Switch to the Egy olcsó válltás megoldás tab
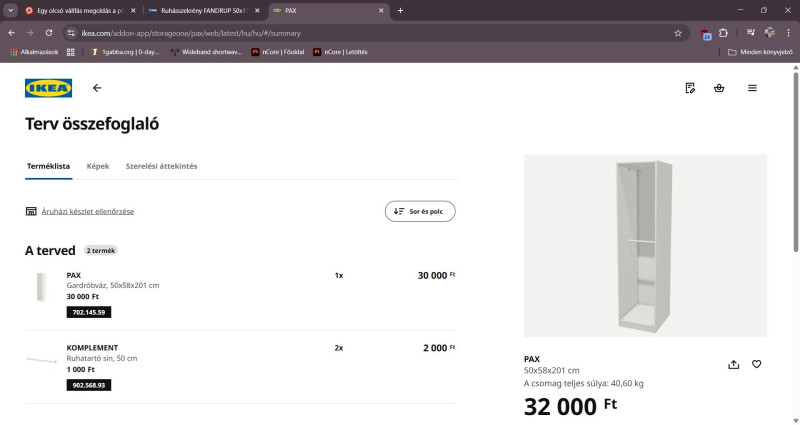This screenshot has height=425, width=800. pos(80,10)
